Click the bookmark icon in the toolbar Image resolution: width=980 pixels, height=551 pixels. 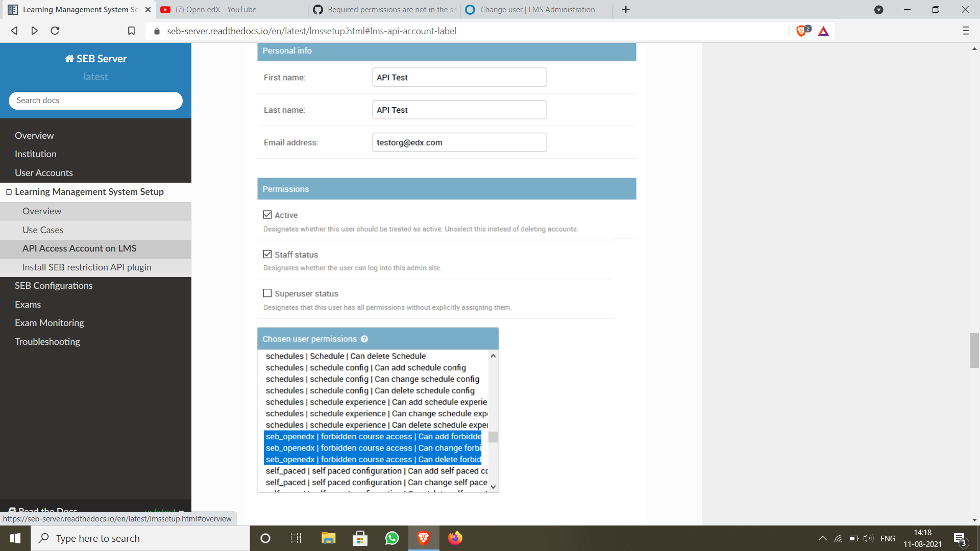(131, 31)
